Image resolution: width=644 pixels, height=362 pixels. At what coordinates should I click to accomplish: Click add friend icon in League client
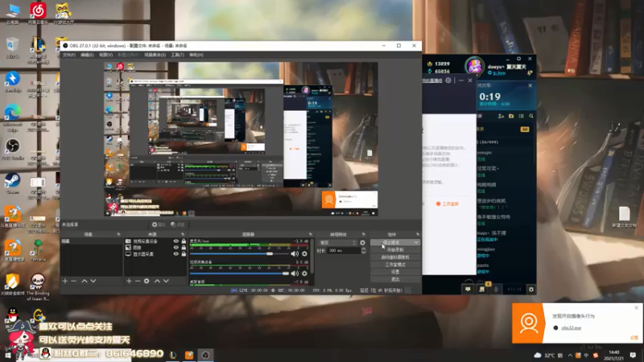click(501, 116)
